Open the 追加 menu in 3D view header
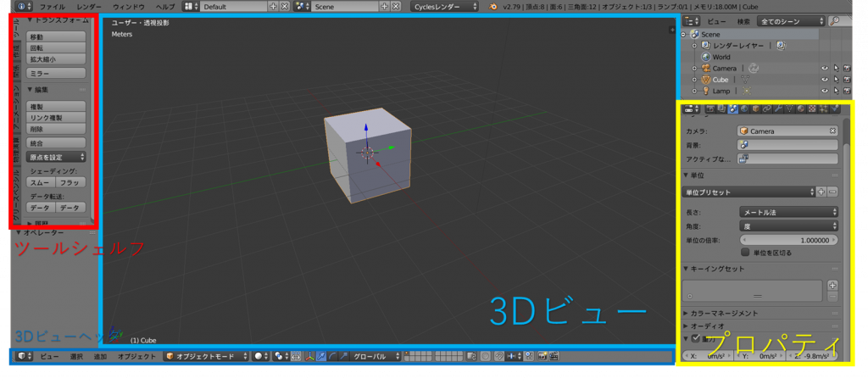The width and height of the screenshot is (868, 384). tap(100, 357)
